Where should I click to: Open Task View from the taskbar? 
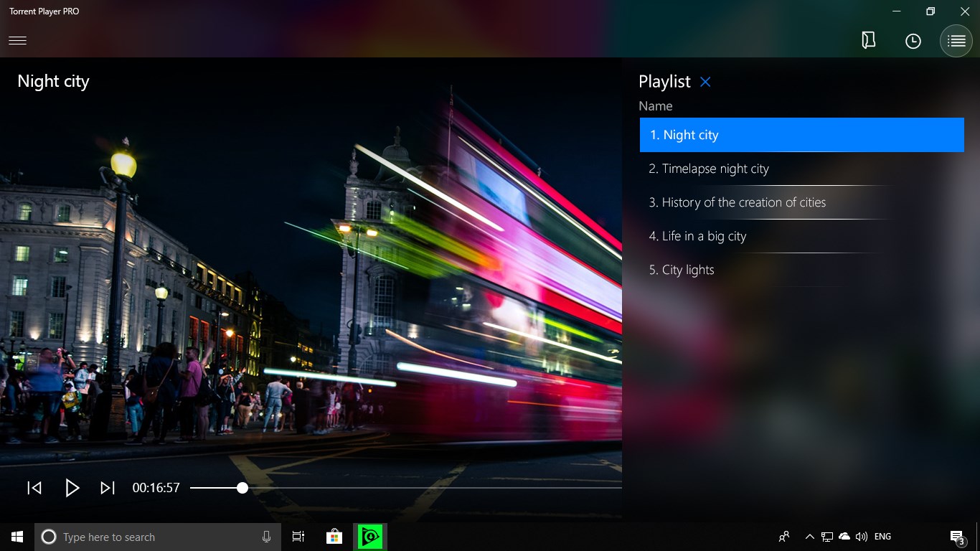(x=298, y=537)
